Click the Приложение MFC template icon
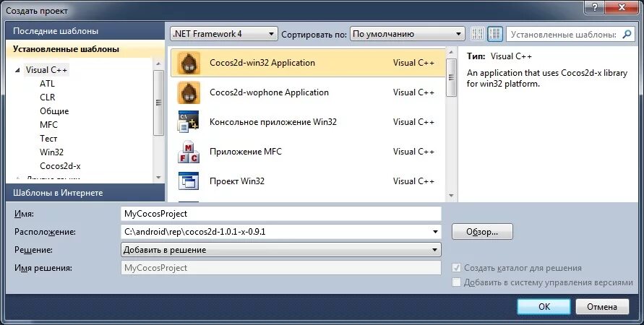 point(189,152)
